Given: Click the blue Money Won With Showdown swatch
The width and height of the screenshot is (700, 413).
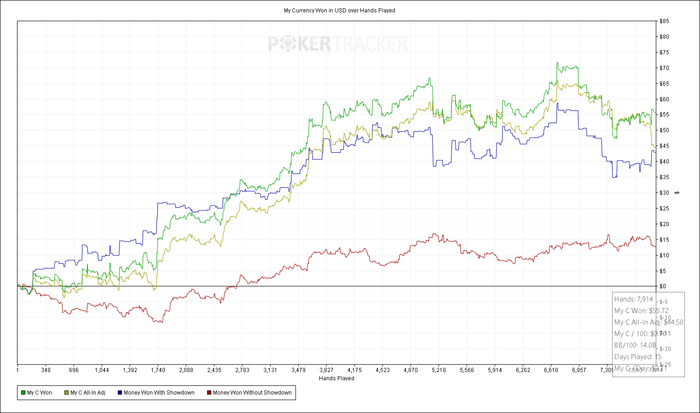Looking at the screenshot, I should pos(120,393).
